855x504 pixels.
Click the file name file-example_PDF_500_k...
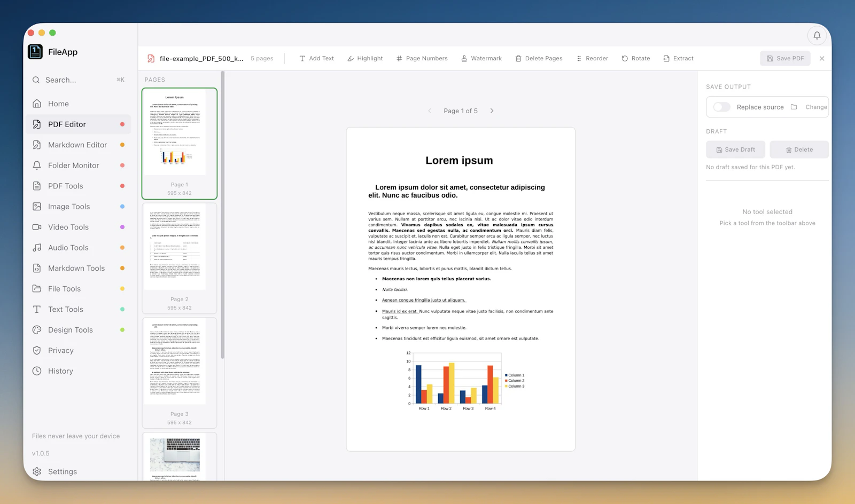click(201, 59)
